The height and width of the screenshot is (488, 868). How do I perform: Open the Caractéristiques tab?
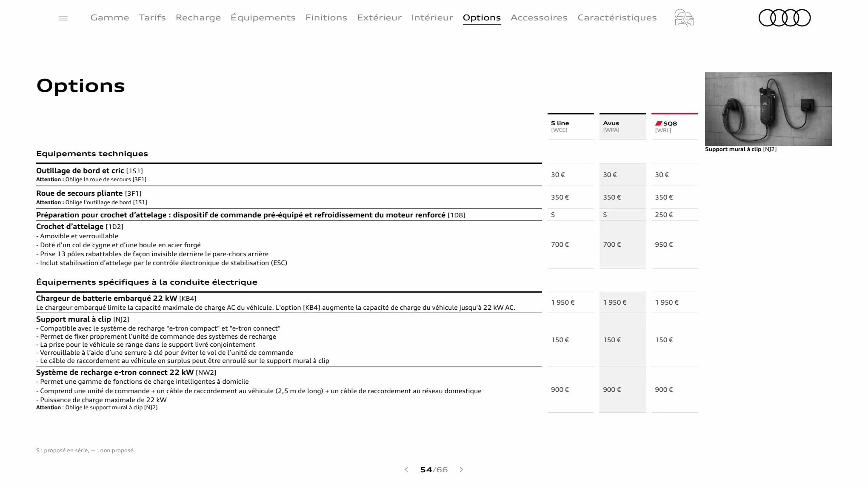(617, 17)
